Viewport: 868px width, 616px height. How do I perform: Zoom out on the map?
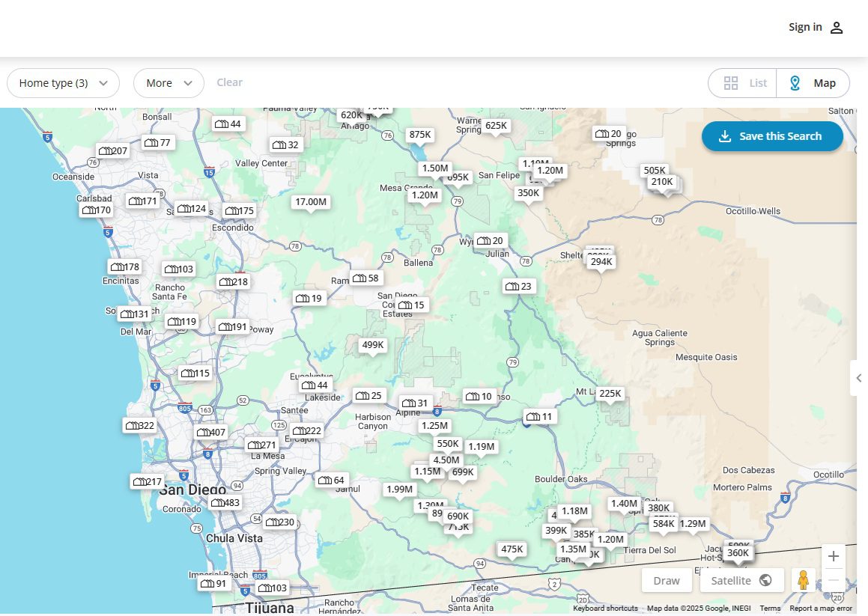tap(833, 580)
